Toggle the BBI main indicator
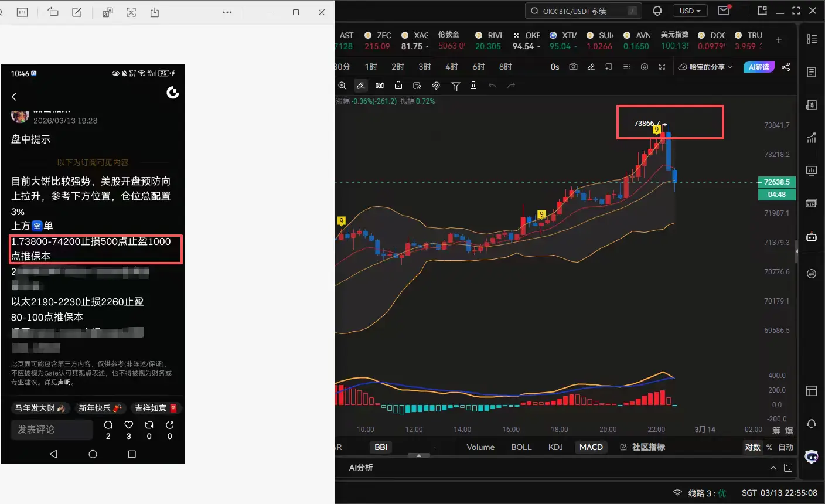 (x=381, y=447)
